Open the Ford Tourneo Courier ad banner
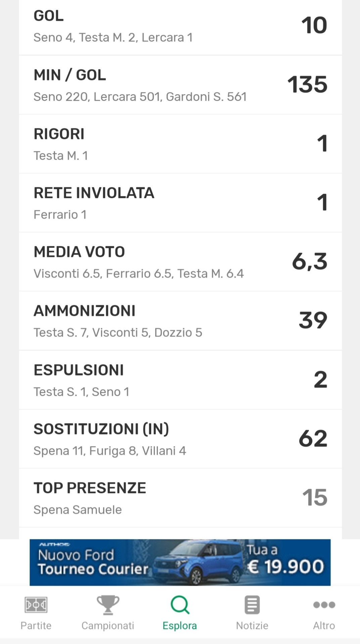Viewport: 360px width, 644px height. [180, 562]
